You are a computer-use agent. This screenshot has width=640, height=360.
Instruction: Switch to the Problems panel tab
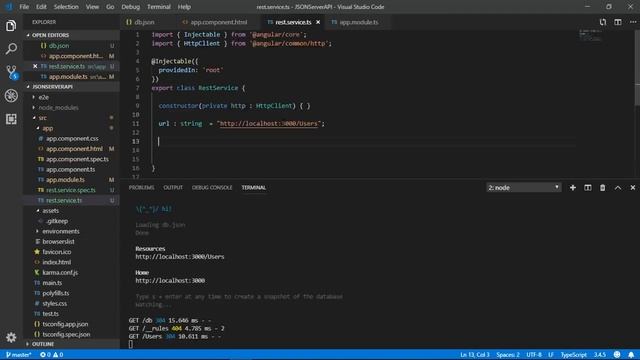click(142, 187)
